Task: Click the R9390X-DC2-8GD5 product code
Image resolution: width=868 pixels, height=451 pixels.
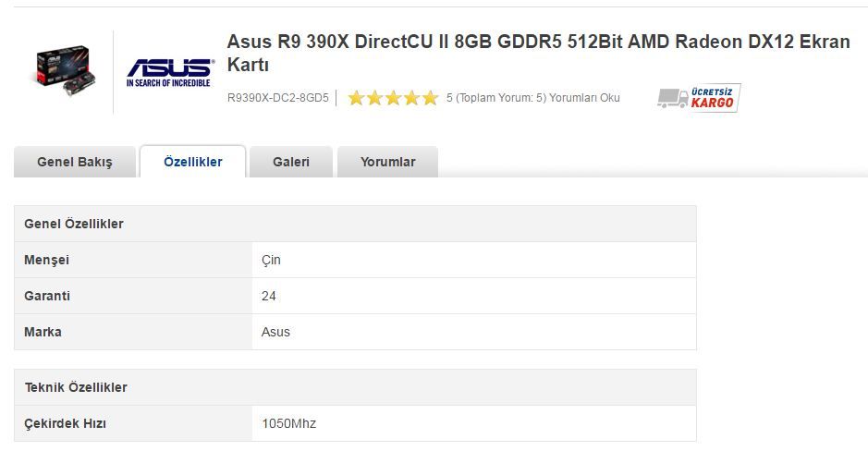Action: pos(277,98)
